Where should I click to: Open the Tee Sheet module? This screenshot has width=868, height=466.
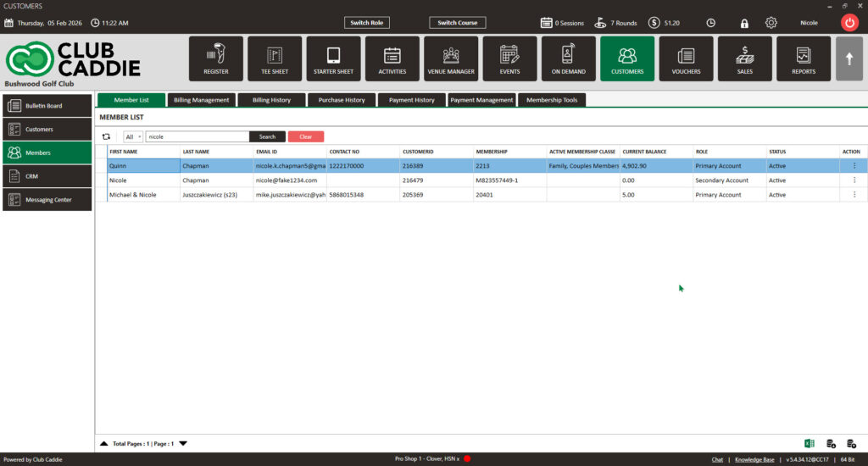pos(275,58)
